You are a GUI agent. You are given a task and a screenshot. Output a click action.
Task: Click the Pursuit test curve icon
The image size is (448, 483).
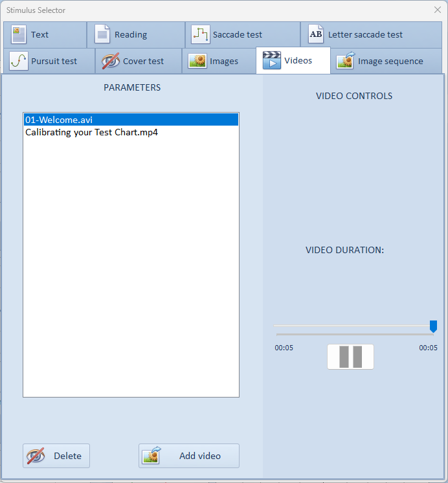(19, 61)
